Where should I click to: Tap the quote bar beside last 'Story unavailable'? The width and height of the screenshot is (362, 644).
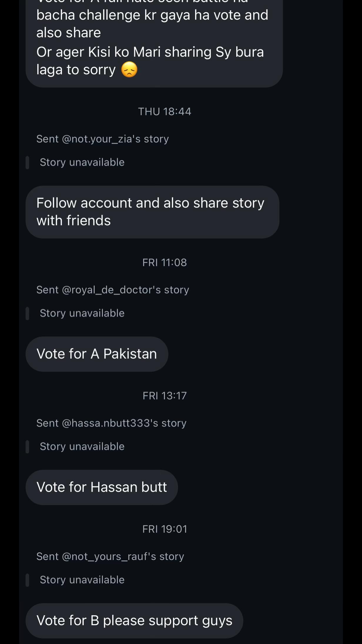[x=27, y=580]
